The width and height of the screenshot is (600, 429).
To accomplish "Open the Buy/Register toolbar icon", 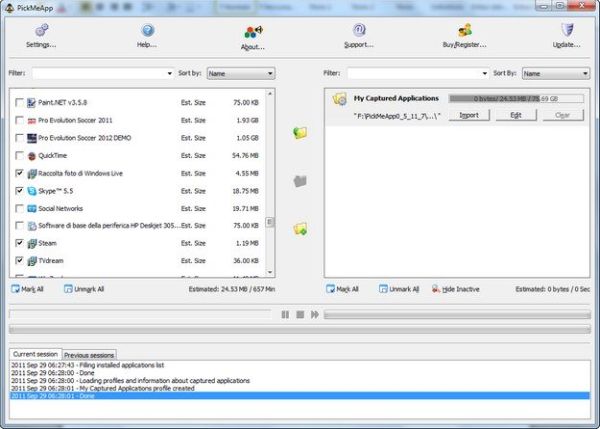I will pyautogui.click(x=465, y=30).
